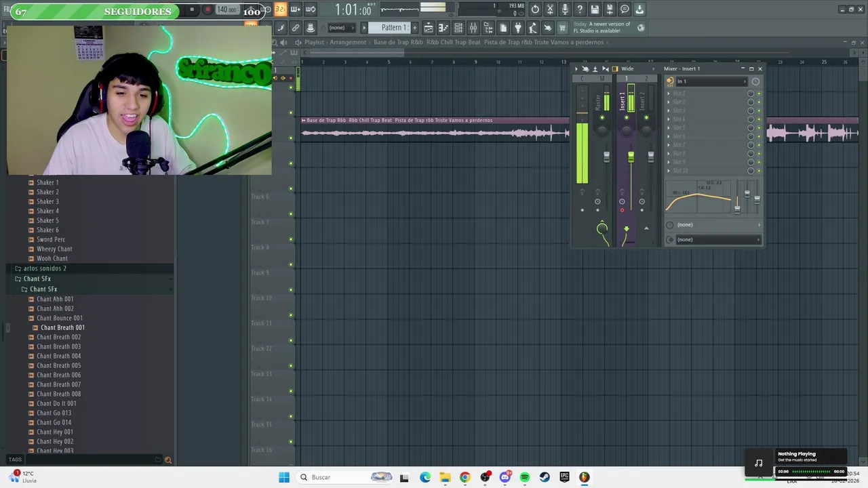Click the render as audio file icon
This screenshot has height=488, width=868.
[610, 9]
